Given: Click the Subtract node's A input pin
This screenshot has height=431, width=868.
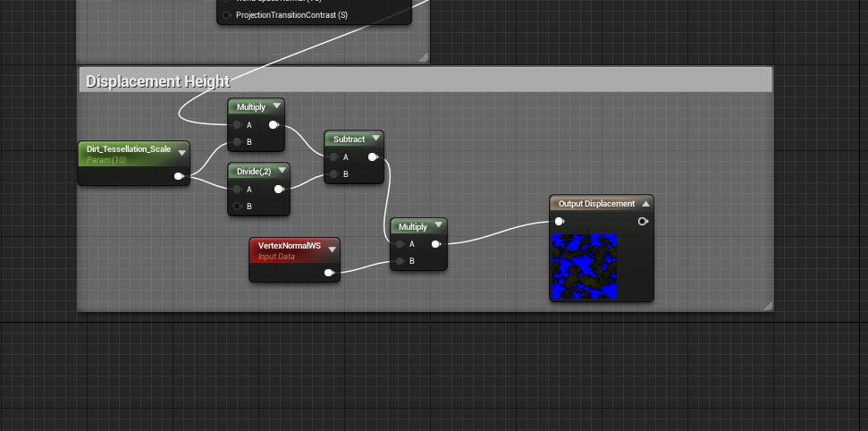Looking at the screenshot, I should (333, 157).
